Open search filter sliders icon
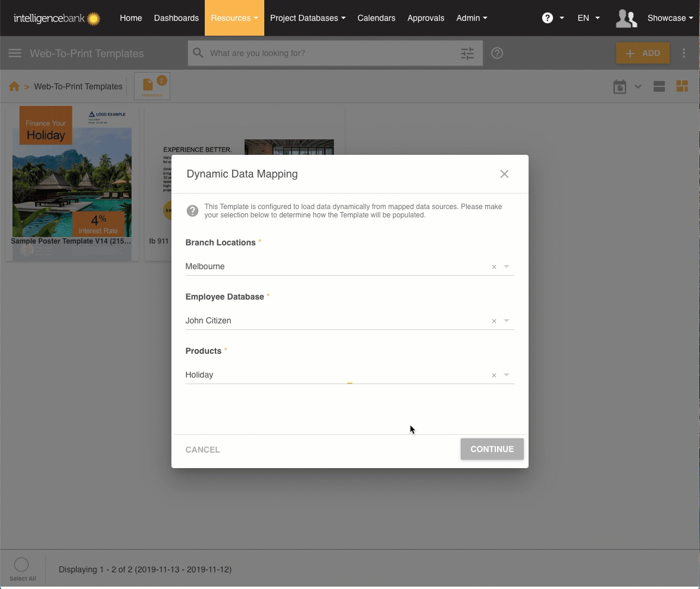Screen dimensions: 700x589 pos(467,54)
